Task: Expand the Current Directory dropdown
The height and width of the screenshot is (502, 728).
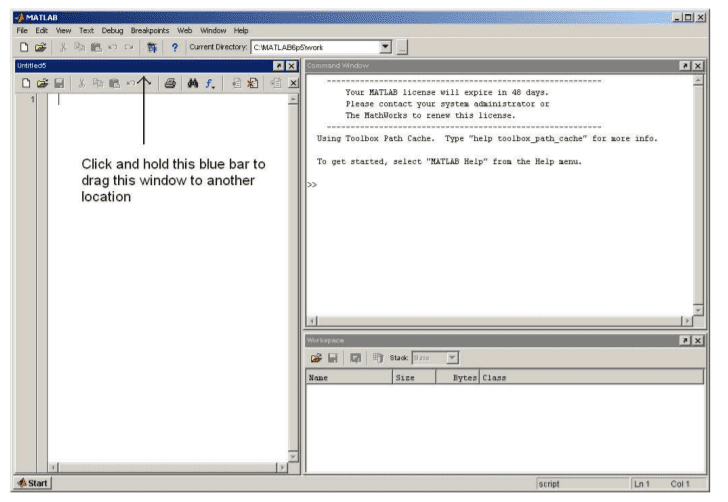Action: click(x=385, y=47)
